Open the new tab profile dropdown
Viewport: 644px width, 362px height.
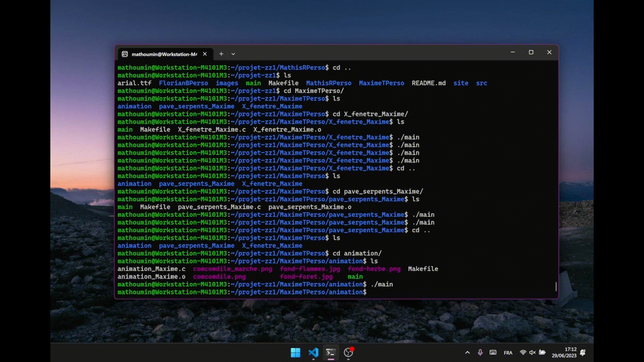[x=233, y=54]
